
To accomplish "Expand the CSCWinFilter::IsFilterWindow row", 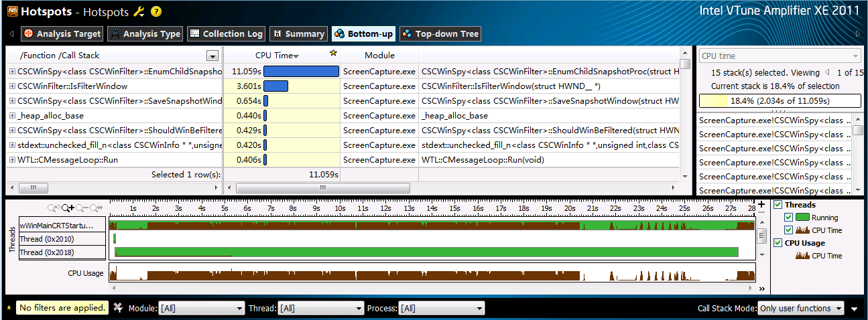I will [12, 86].
